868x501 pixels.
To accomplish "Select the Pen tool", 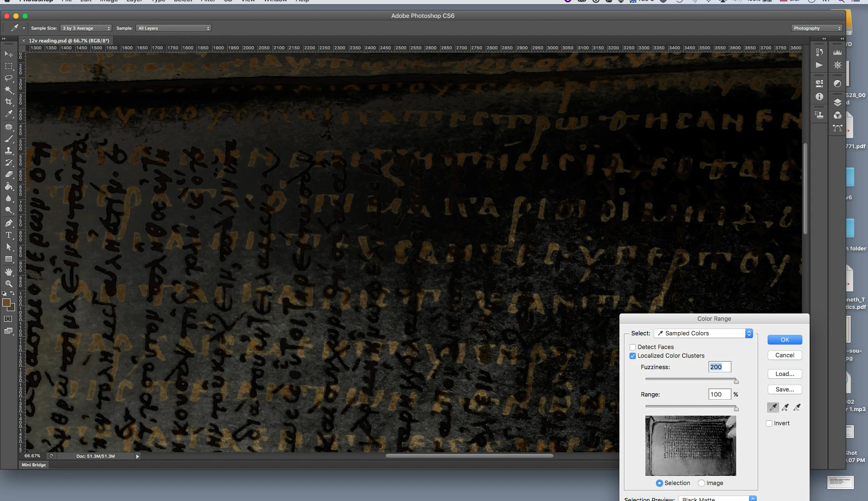I will coord(8,223).
